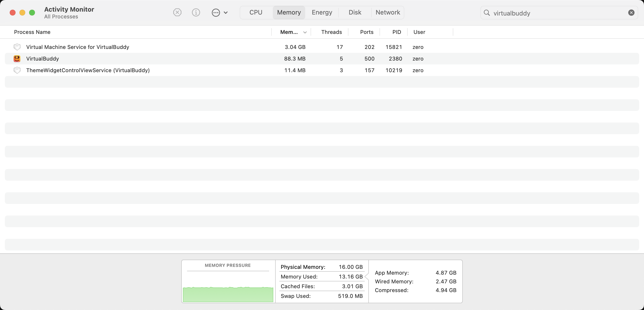
Task: Toggle Memory column sort order arrow
Action: pyautogui.click(x=305, y=32)
